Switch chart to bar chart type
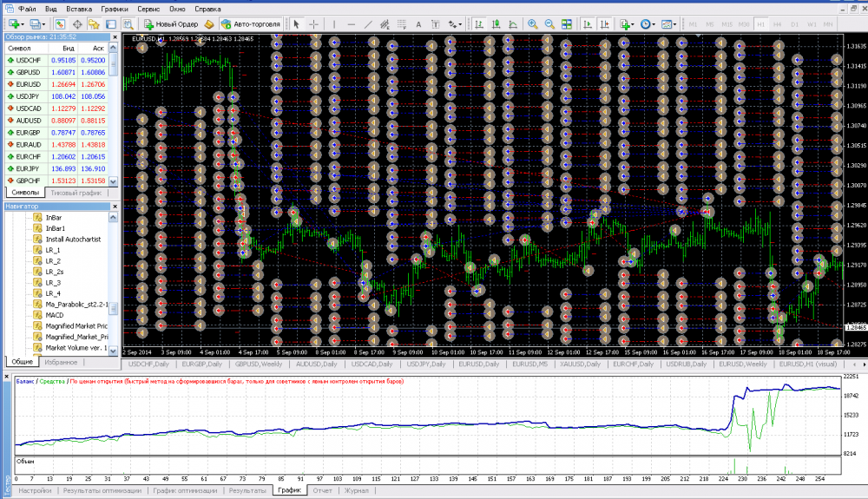 [x=479, y=23]
